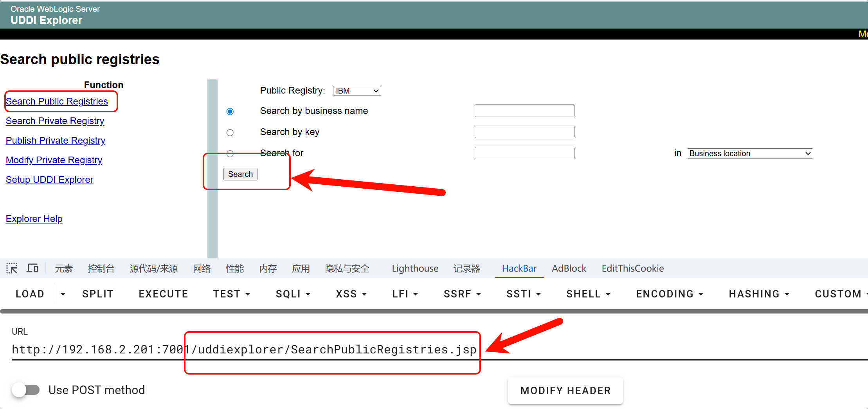Select 'Search by business name' radio button
The width and height of the screenshot is (868, 409).
tap(230, 112)
